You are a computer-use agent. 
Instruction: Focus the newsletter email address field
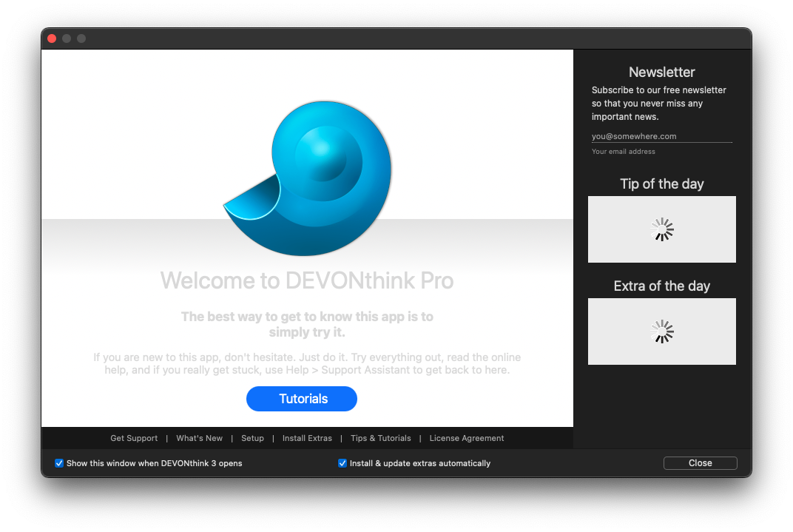coord(661,136)
